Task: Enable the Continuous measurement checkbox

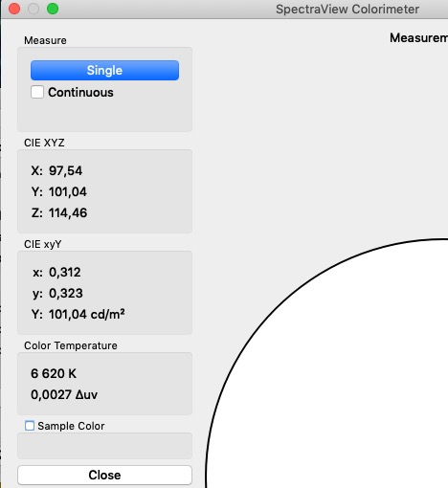Action: tap(37, 92)
